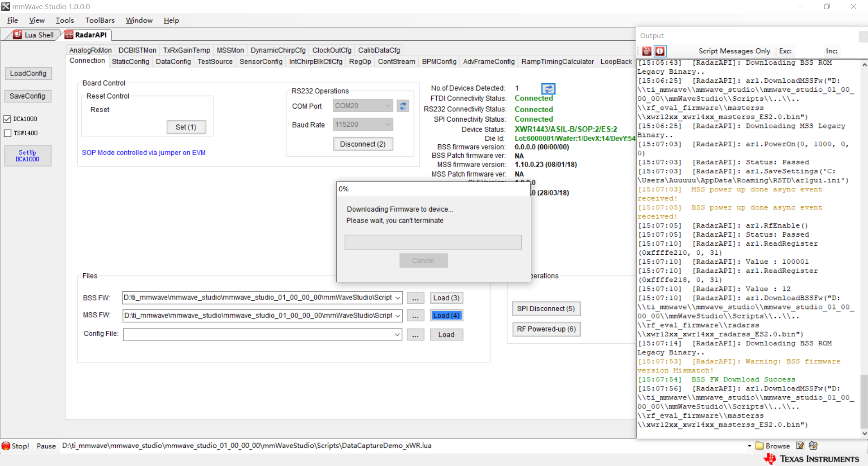This screenshot has height=466, width=868.
Task: Click the red Stop! script icon
Action: [x=6, y=446]
